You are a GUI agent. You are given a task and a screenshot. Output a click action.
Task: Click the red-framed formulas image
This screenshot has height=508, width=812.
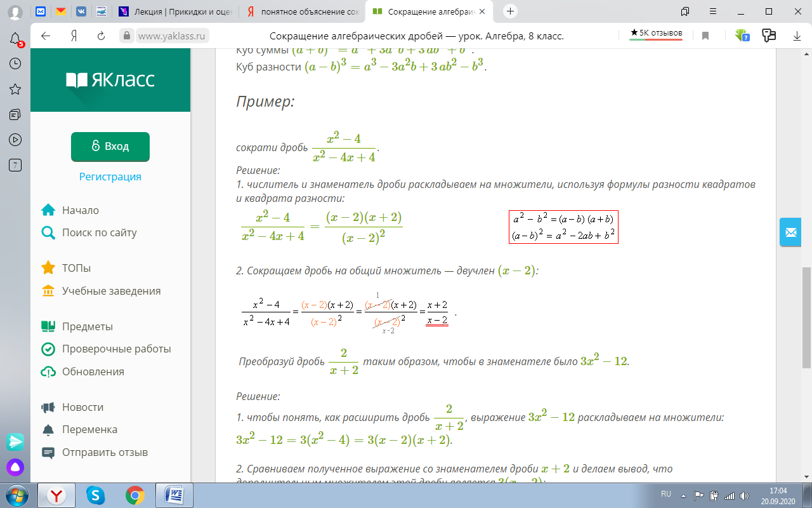coord(563,227)
